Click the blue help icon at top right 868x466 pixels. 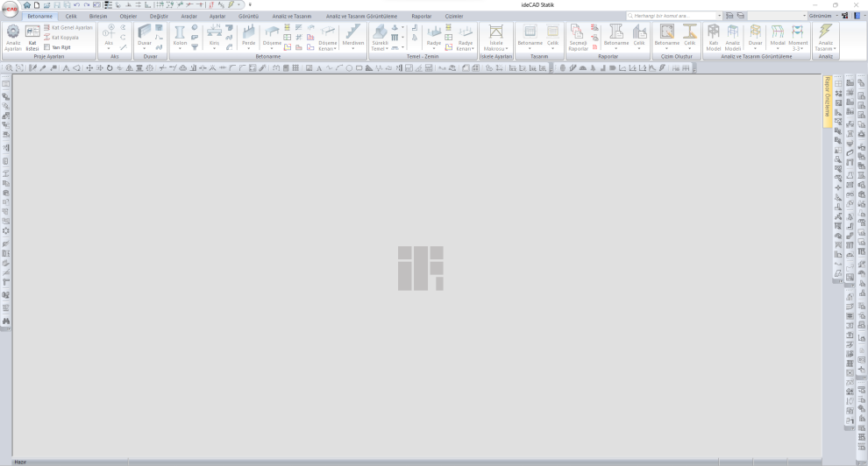click(x=857, y=16)
